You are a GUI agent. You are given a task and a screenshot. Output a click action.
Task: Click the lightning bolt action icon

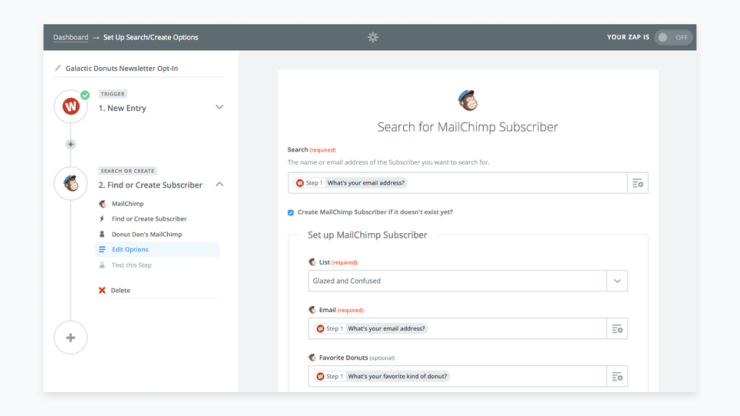[102, 219]
